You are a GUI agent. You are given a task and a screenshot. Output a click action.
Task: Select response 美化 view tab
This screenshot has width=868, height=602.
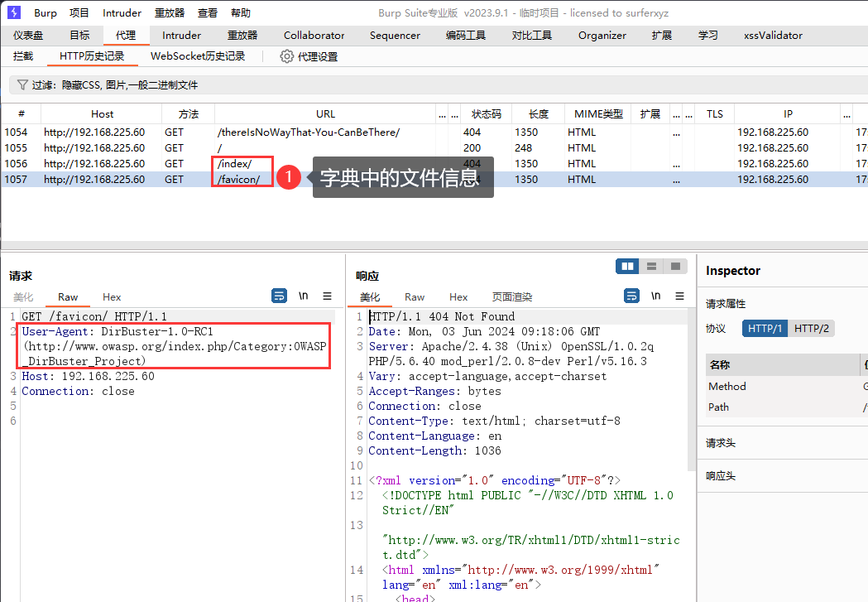[370, 296]
